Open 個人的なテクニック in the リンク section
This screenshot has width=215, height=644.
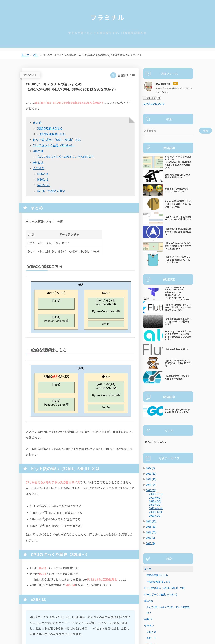coord(156,442)
